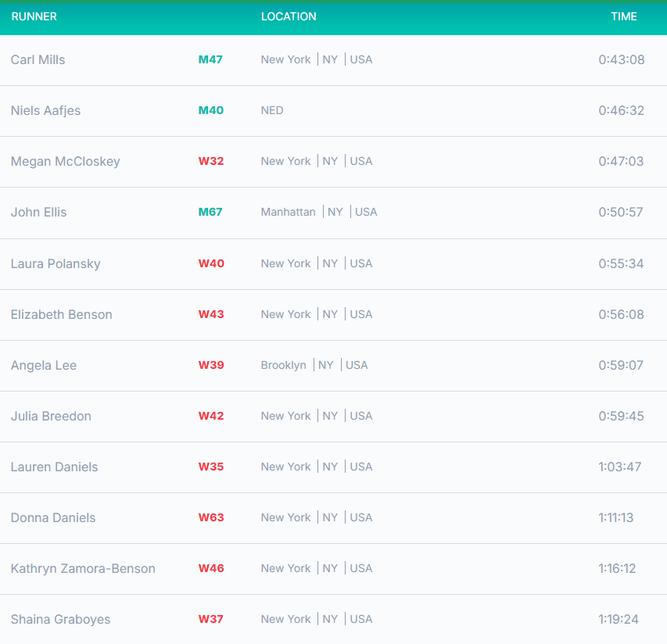The height and width of the screenshot is (644, 667).
Task: Click the time 1:16:12
Action: coord(617,568)
